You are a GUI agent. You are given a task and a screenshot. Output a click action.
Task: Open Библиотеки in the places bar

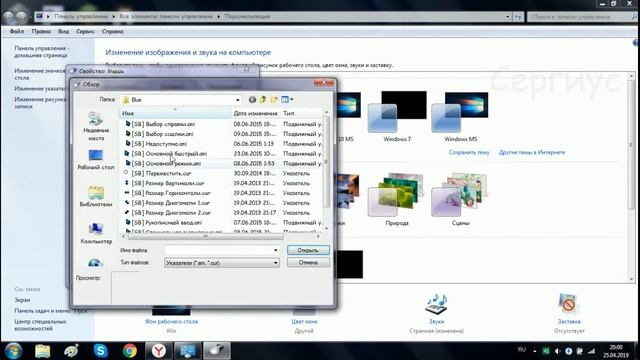96,197
